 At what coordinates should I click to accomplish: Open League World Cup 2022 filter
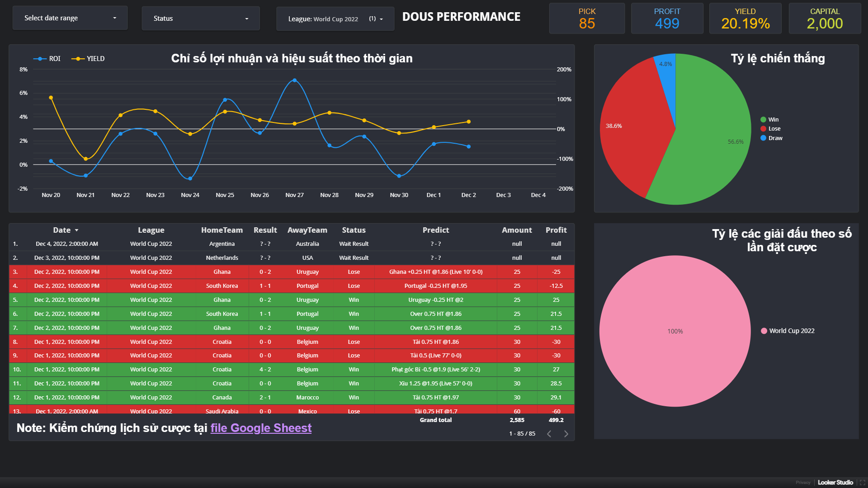click(x=335, y=19)
